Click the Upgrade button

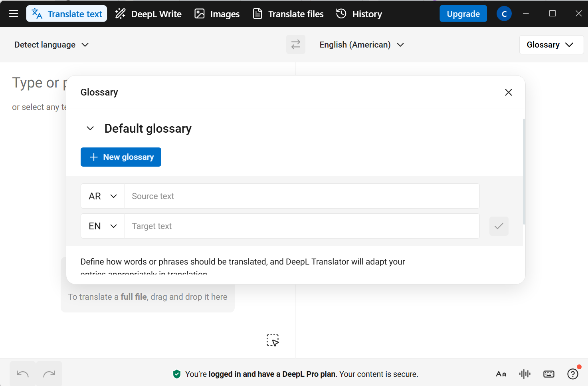pos(463,14)
